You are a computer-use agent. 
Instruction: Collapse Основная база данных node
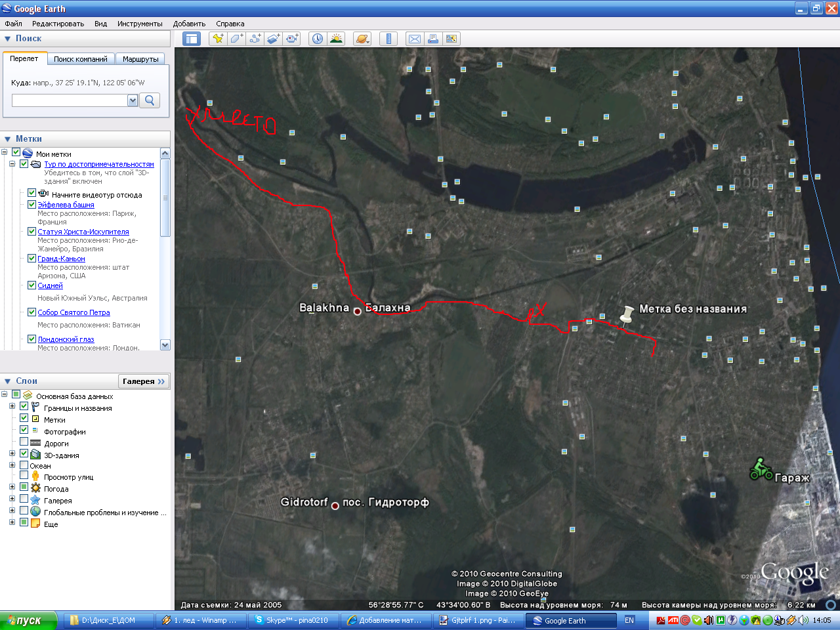click(5, 394)
